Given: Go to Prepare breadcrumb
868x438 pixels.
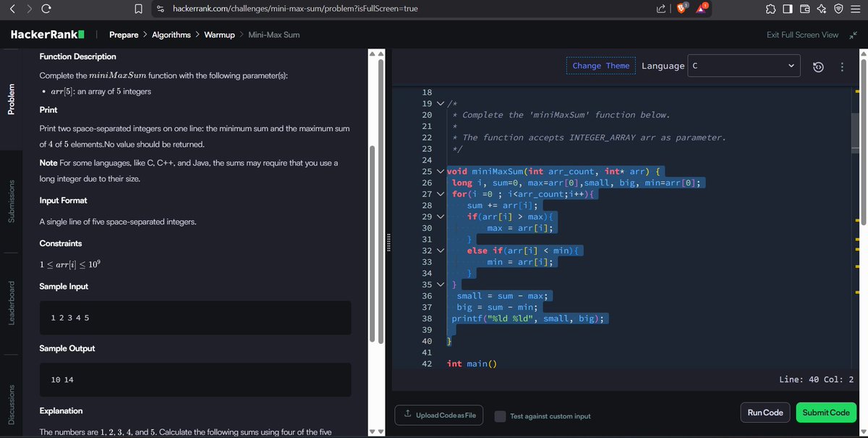Looking at the screenshot, I should 124,35.
